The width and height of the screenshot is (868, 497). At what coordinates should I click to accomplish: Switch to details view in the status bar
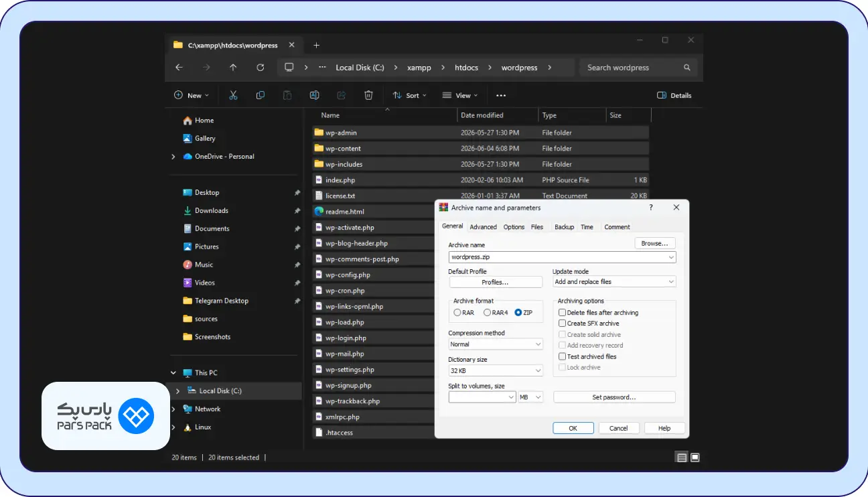(x=682, y=457)
